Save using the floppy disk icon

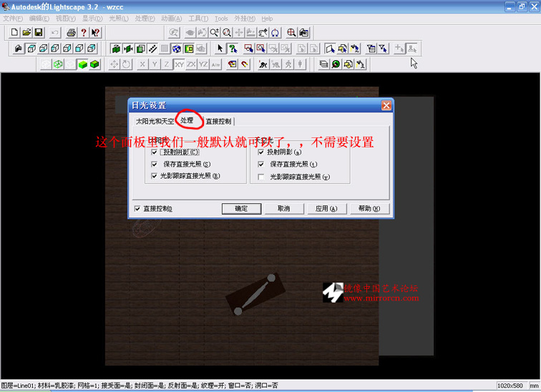39,32
